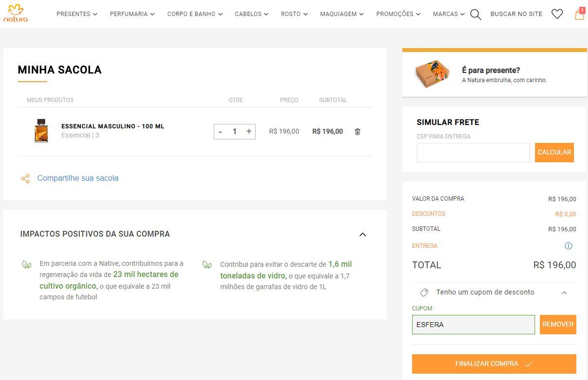The width and height of the screenshot is (588, 380).
Task: Expand the Maquiagem menu
Action: 342,14
